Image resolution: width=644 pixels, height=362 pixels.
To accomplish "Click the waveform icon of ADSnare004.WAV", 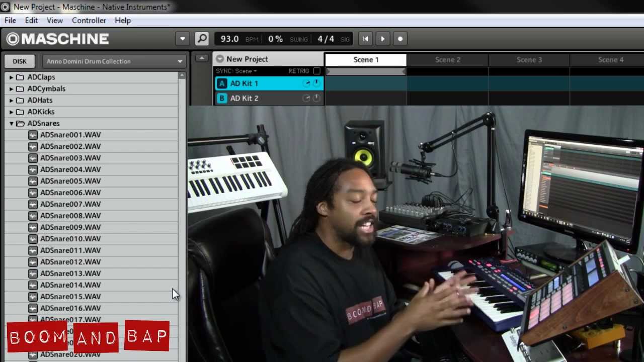I will pos(33,169).
